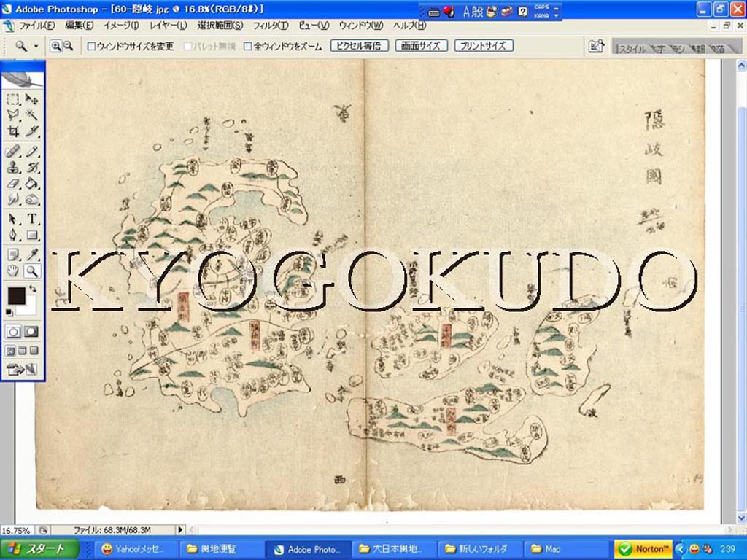
Task: Select the History Brush tool
Action: [31, 168]
